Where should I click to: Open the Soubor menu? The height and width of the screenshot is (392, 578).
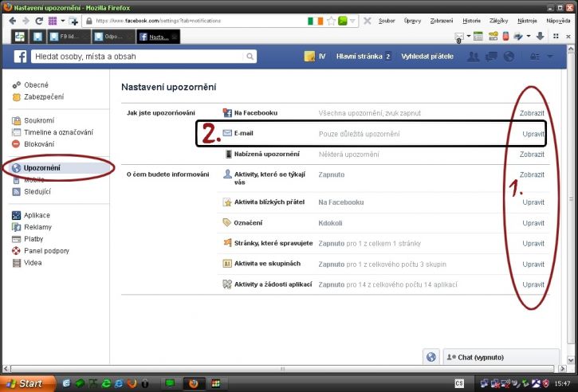click(x=387, y=21)
